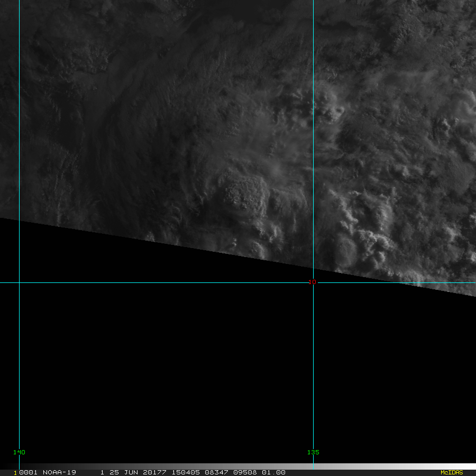The height and width of the screenshot is (476, 476).
Task: Click the yellow McIDAS label
Action: click(451, 472)
